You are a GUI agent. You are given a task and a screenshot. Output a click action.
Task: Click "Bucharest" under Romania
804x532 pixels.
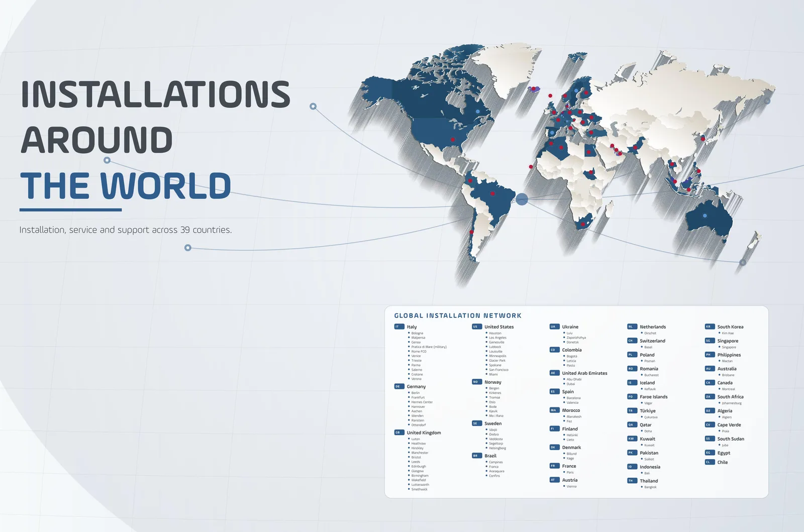click(651, 375)
